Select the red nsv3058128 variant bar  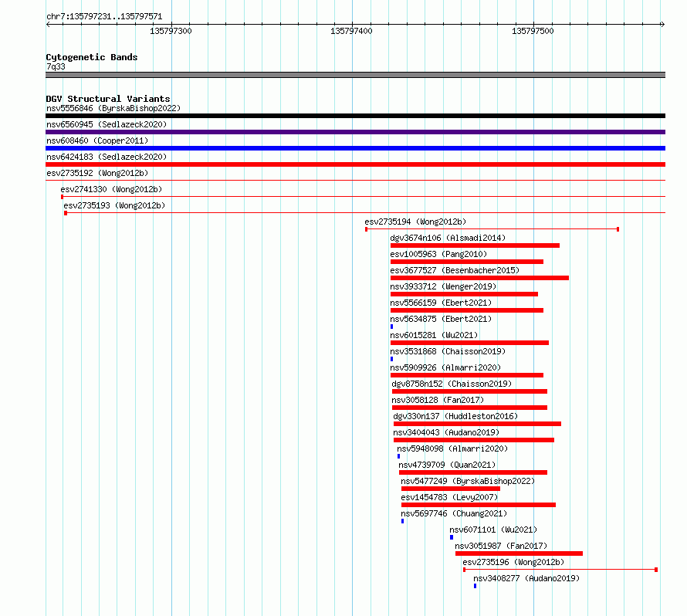click(x=469, y=408)
